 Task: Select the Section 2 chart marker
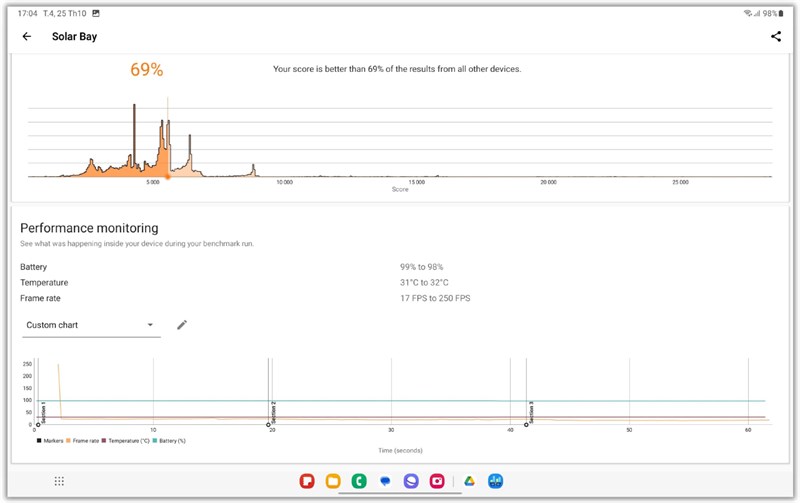click(269, 424)
